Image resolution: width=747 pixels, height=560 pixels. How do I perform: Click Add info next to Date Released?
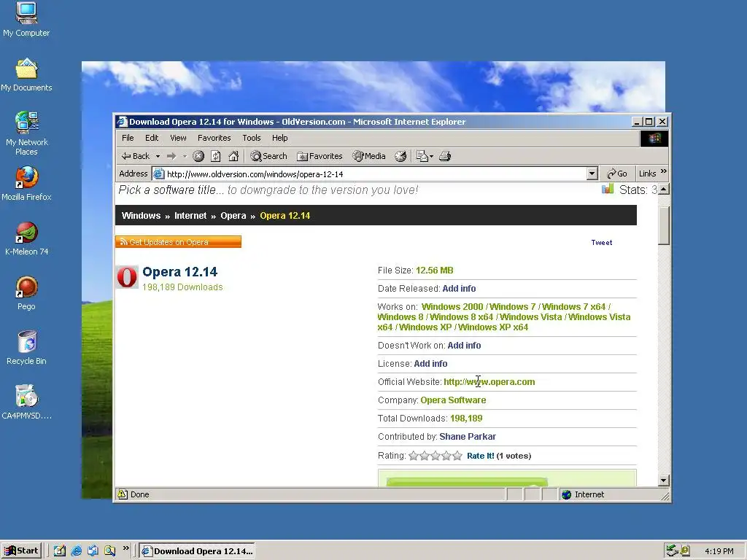[460, 289]
